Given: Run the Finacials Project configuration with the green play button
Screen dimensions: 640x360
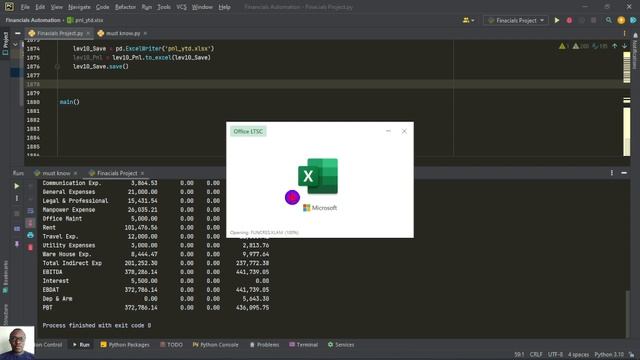Looking at the screenshot, I should click(557, 20).
